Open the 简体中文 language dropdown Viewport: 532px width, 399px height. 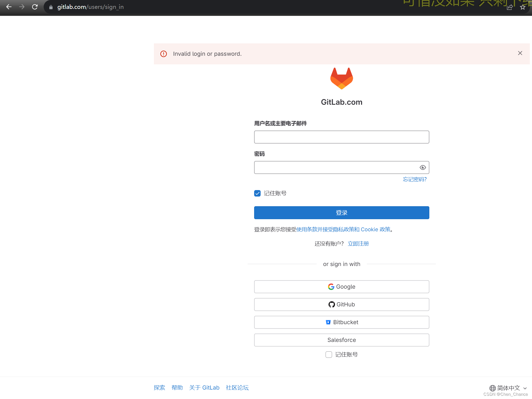(x=508, y=388)
